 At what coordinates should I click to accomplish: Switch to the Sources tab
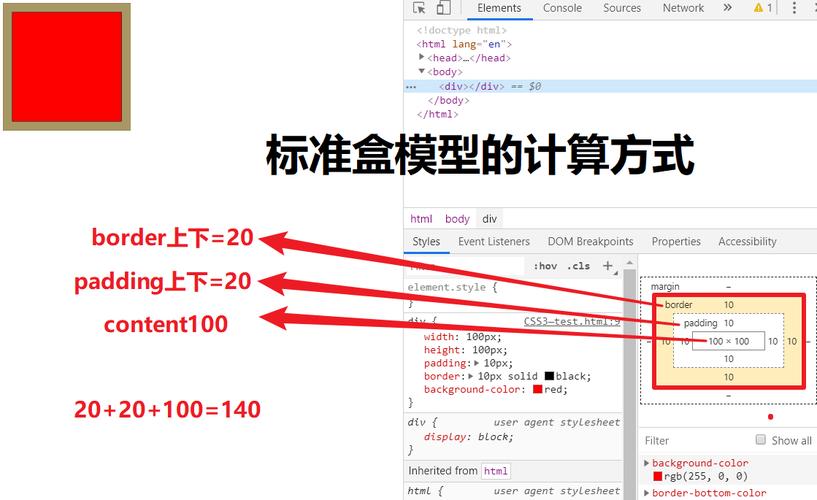(x=622, y=8)
